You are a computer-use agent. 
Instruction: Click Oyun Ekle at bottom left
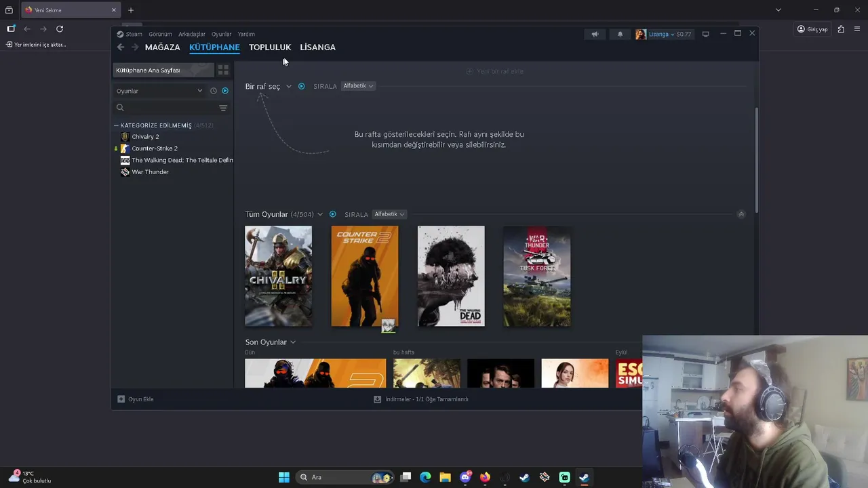pos(136,399)
